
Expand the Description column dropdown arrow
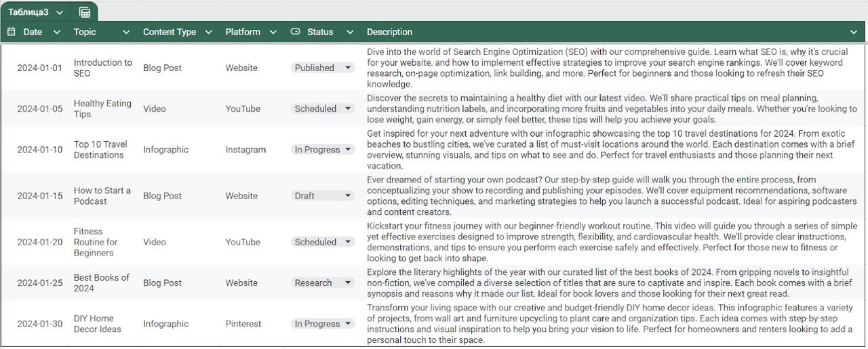[x=853, y=32]
